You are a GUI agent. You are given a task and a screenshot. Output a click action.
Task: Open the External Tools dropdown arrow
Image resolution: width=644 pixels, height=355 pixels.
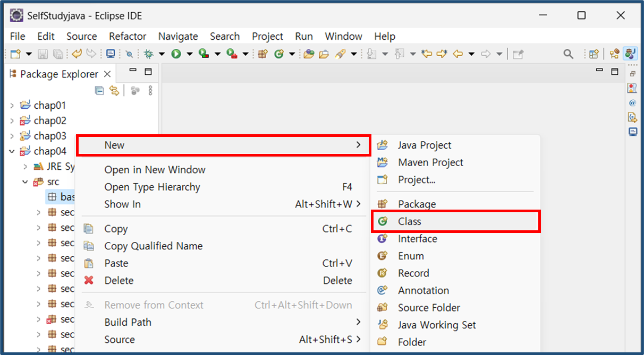point(245,54)
